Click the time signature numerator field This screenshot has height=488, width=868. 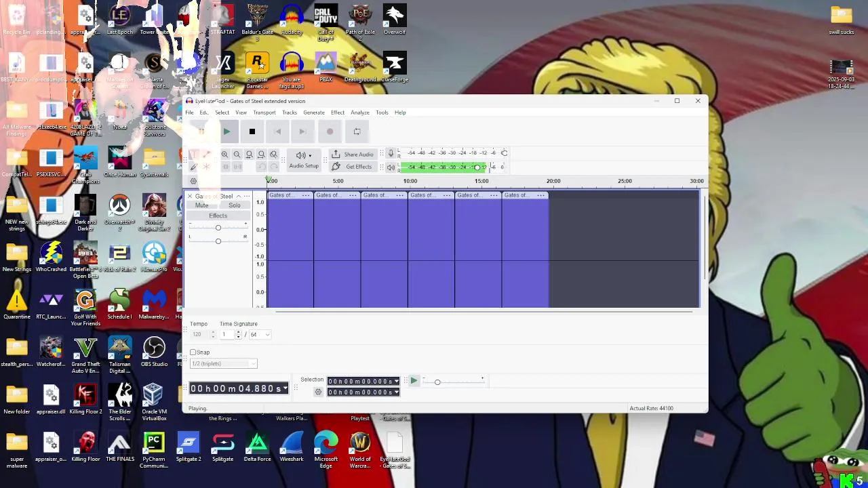(227, 335)
